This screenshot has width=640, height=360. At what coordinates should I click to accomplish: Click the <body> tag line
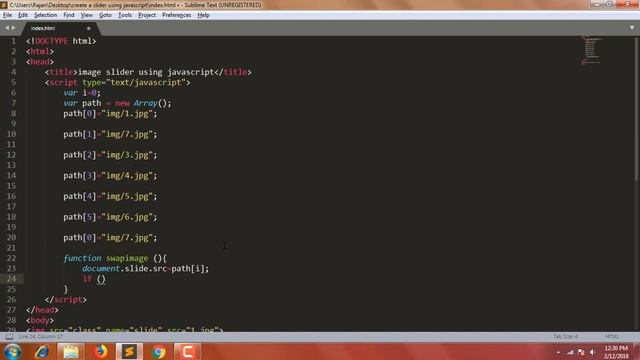pyautogui.click(x=40, y=320)
